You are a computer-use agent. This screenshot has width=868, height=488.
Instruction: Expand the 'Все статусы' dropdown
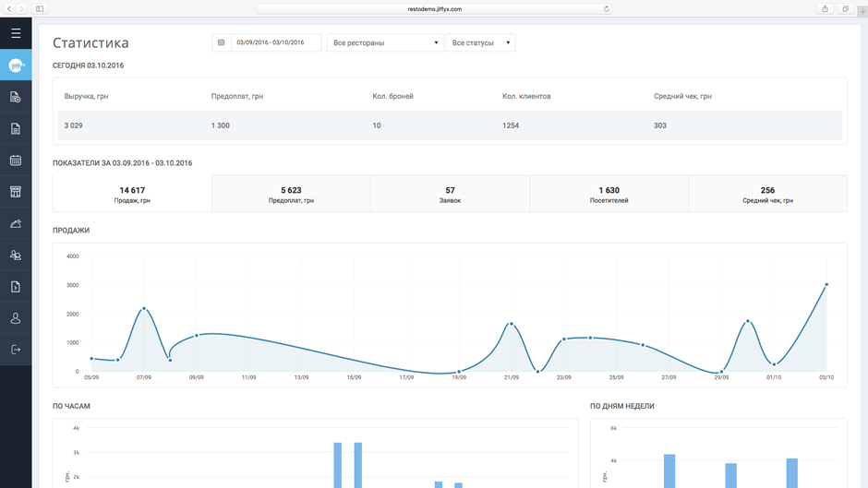(x=480, y=42)
